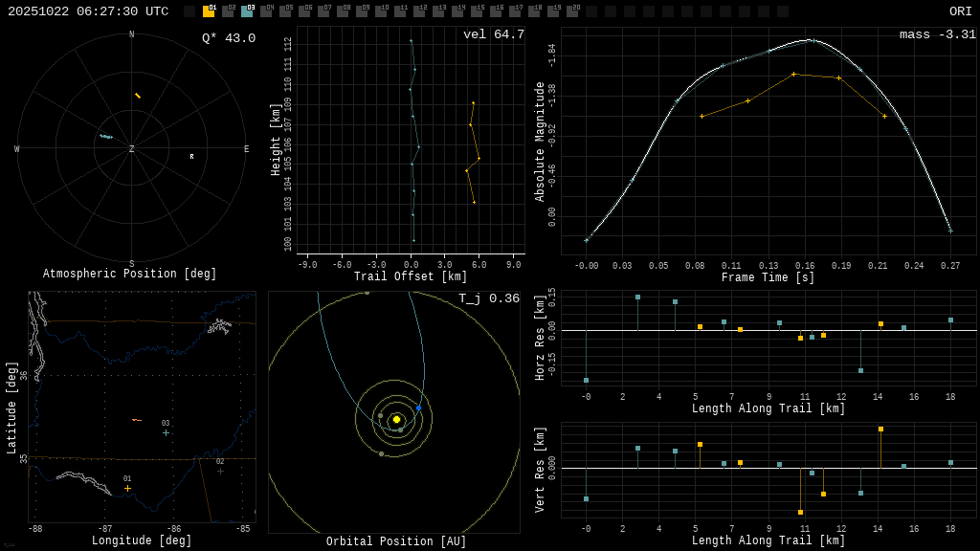Click the UTC timestamp at top left
Viewport: 980px width, 551px height.
(88, 11)
